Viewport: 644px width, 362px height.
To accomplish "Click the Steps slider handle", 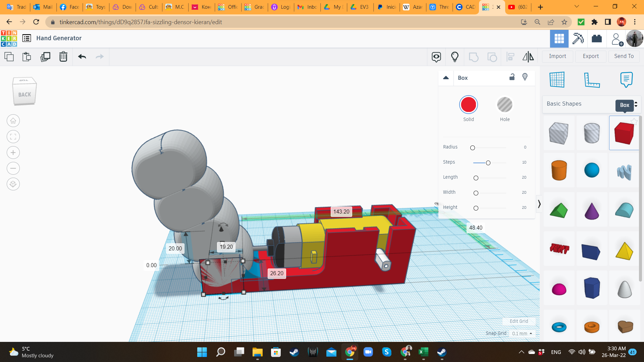I will (488, 163).
